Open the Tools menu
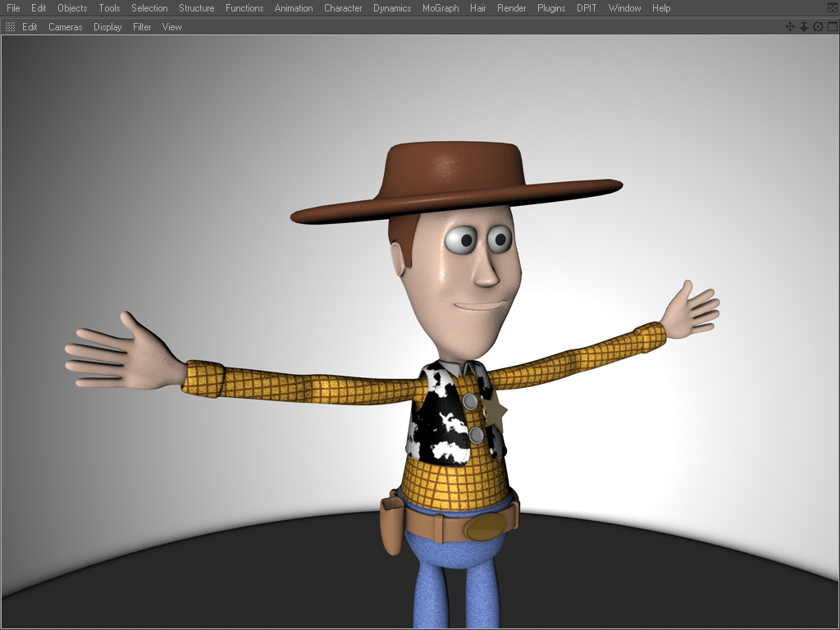The image size is (840, 630). [x=109, y=8]
